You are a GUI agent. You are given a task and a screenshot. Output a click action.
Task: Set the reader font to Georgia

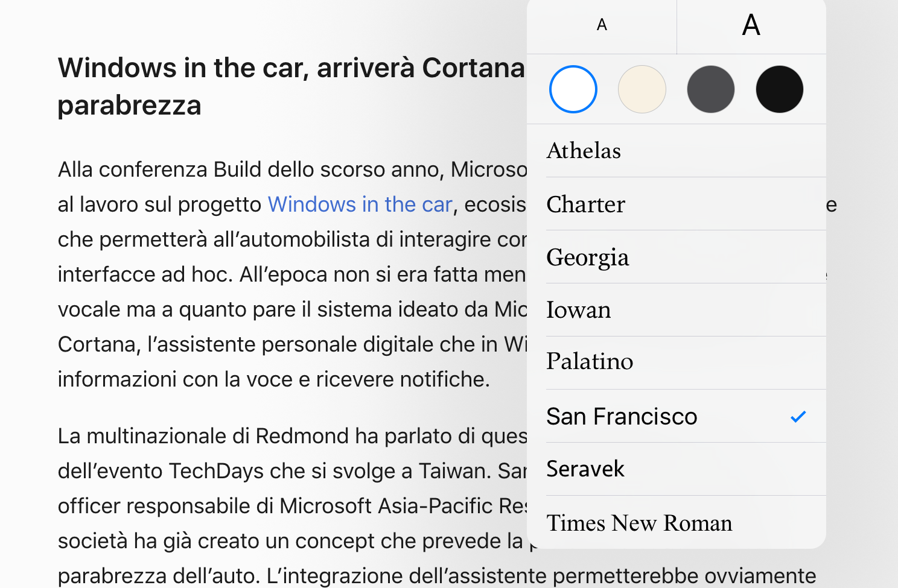click(x=588, y=258)
